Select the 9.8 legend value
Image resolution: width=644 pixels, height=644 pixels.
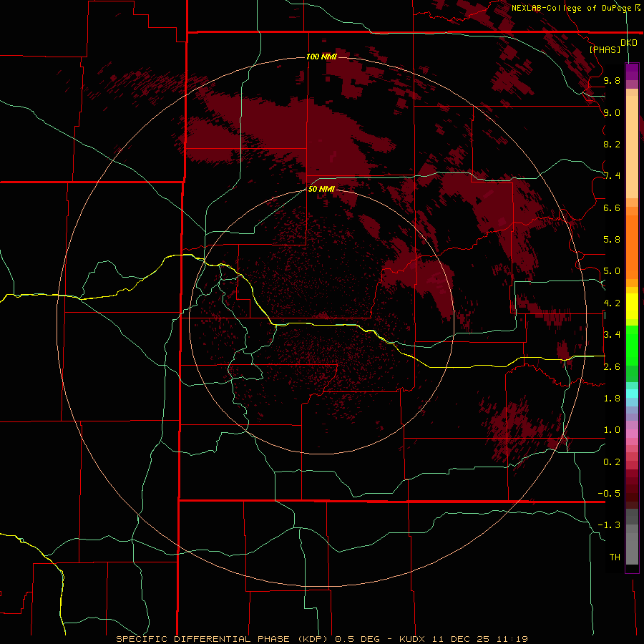pyautogui.click(x=612, y=80)
